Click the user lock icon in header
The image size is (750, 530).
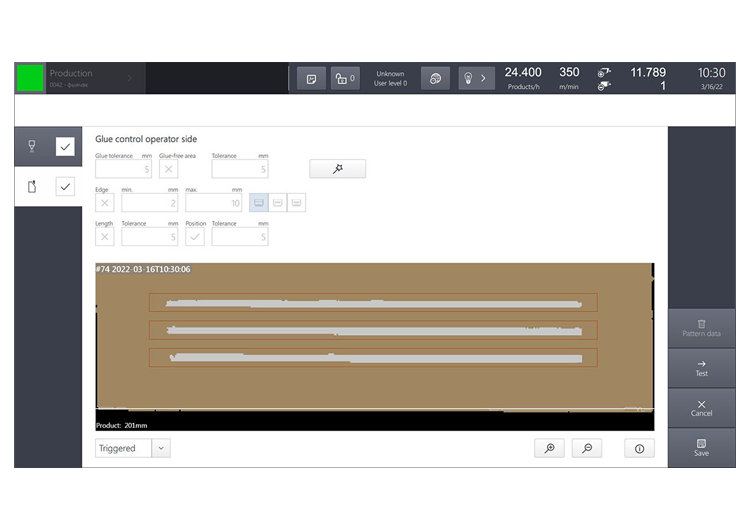click(x=345, y=78)
